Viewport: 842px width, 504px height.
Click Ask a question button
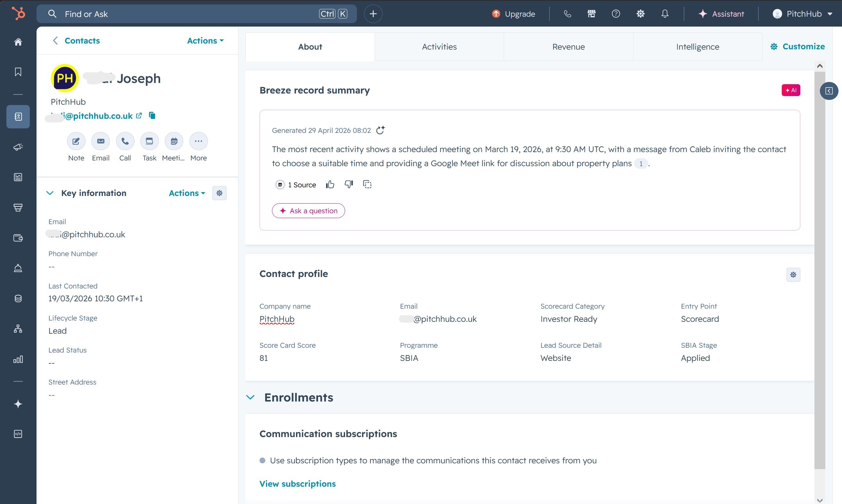point(308,211)
